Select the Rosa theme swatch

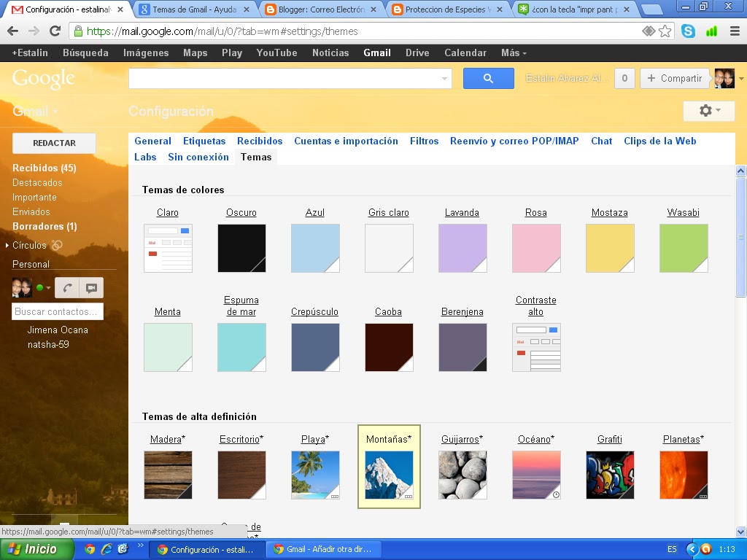click(x=536, y=248)
